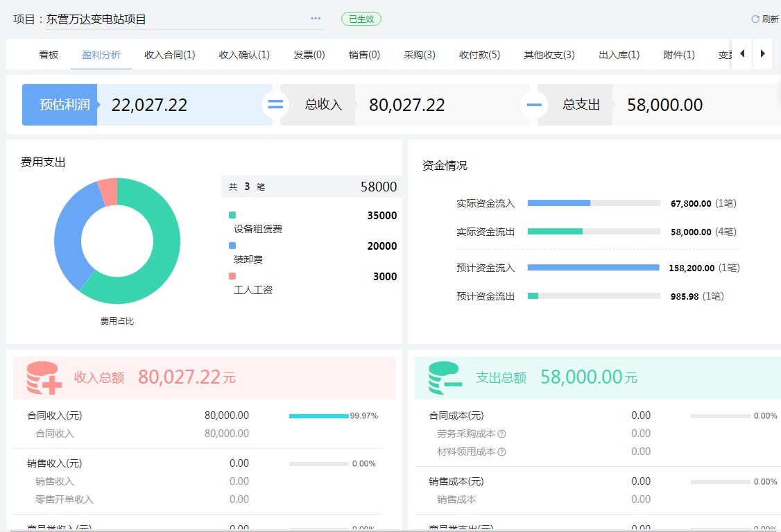Click the 零售开单收入 row label

65,499
